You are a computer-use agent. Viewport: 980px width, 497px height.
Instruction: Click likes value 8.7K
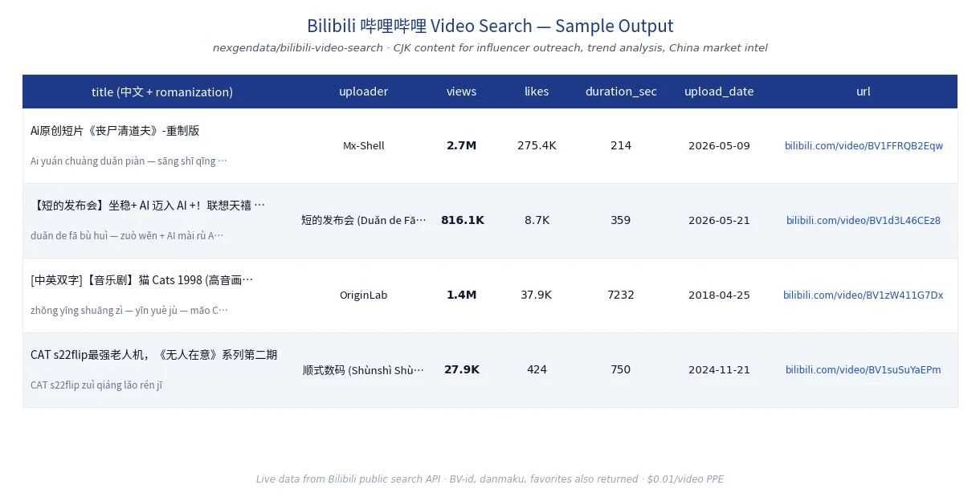(537, 220)
